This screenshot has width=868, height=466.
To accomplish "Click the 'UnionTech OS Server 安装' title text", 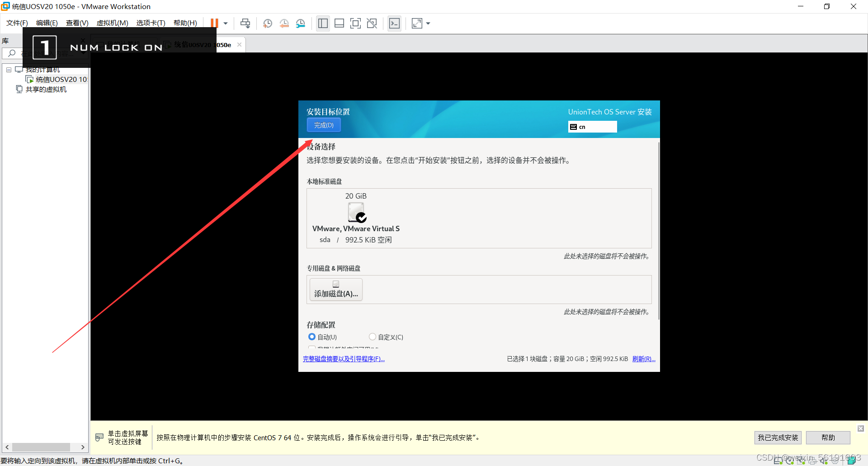I will pos(610,112).
